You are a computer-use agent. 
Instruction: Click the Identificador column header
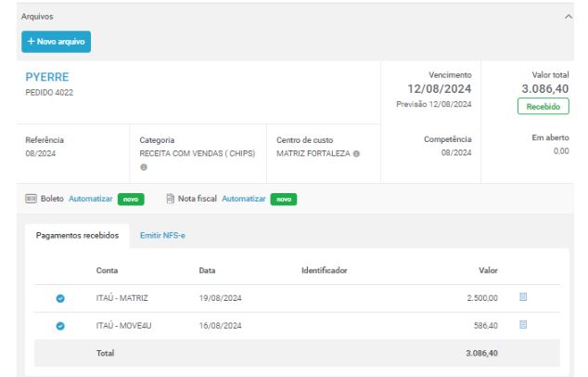(x=325, y=270)
